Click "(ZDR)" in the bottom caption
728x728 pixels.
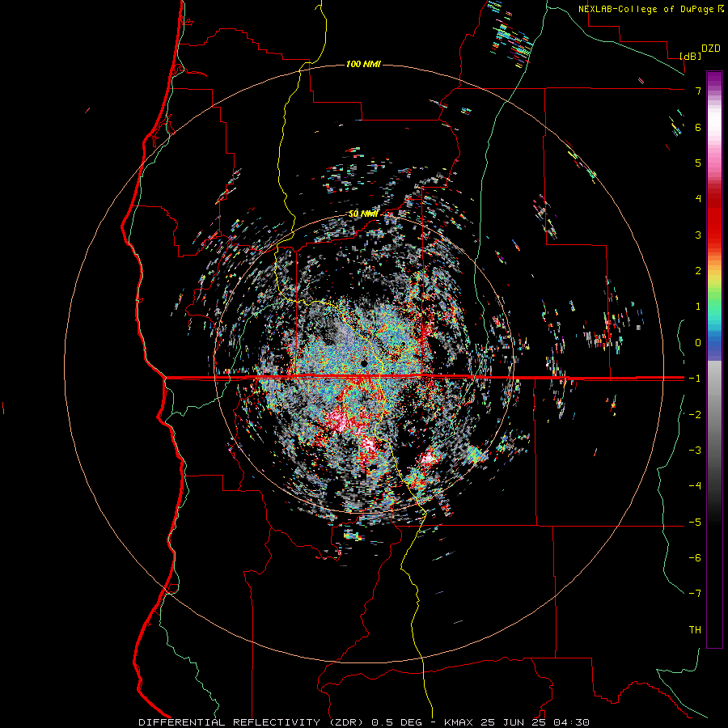346,722
